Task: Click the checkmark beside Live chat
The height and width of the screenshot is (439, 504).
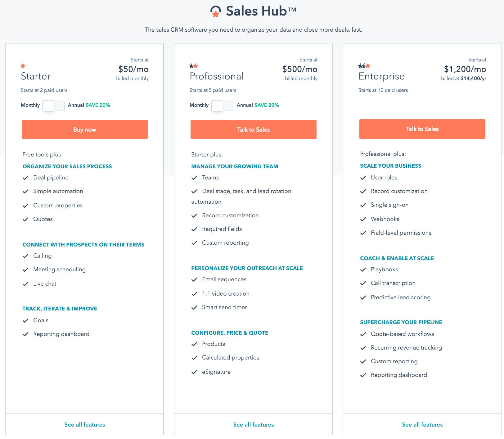Action: tap(25, 284)
